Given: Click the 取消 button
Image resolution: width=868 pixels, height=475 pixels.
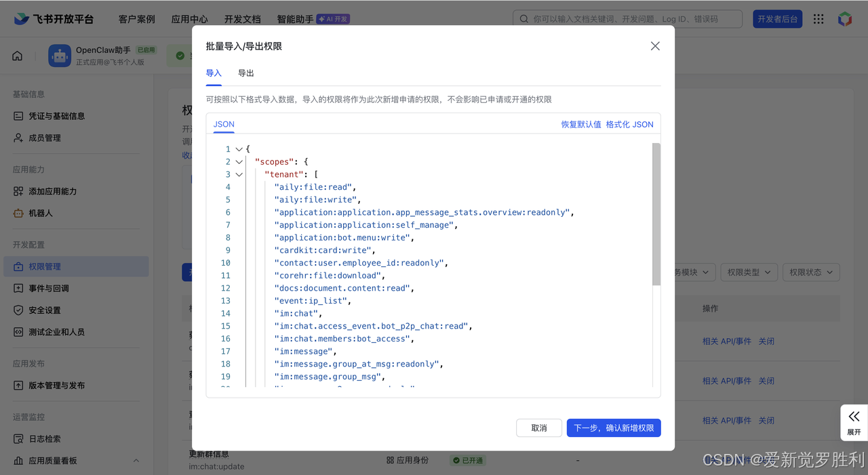Looking at the screenshot, I should 539,428.
